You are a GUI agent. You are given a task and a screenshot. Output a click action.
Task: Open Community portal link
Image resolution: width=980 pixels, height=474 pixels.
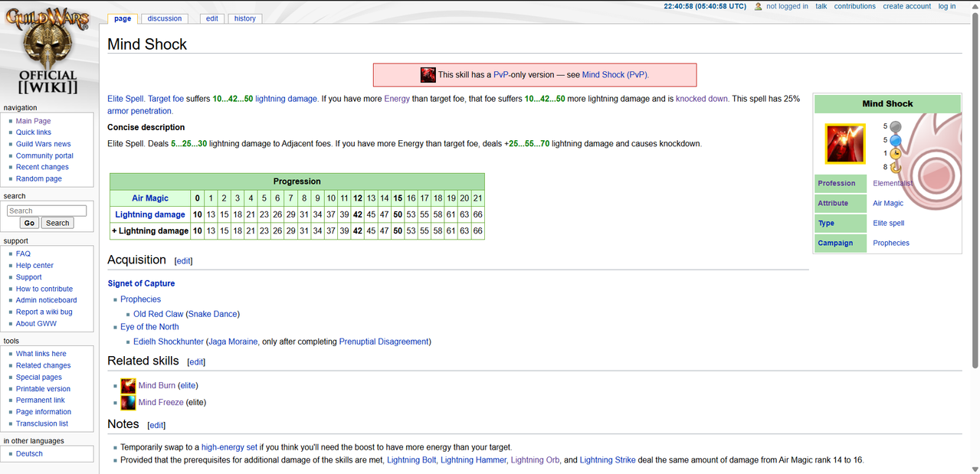44,155
